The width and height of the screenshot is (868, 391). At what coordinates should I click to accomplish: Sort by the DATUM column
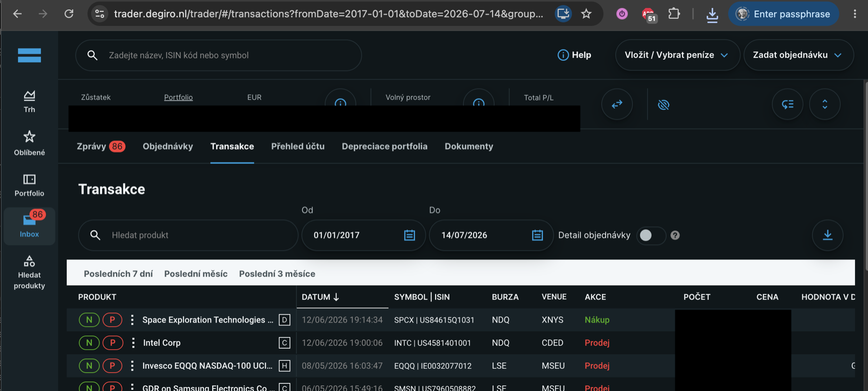[321, 297]
